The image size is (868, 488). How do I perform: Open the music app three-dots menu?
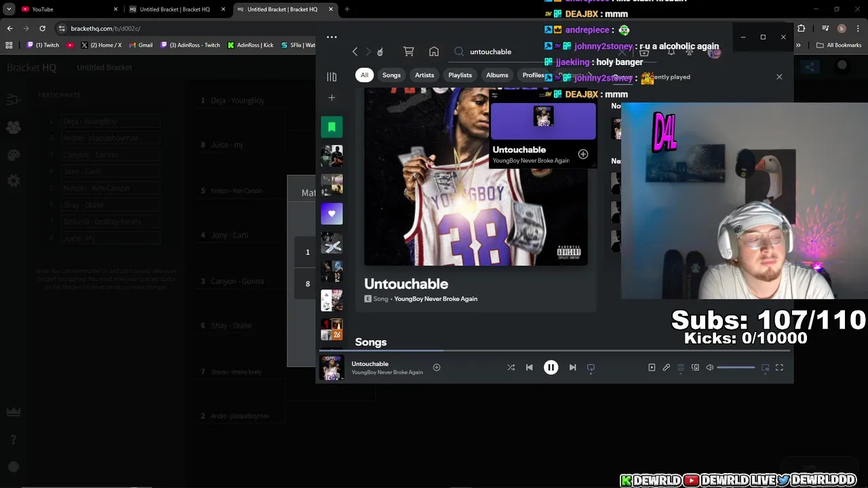332,37
